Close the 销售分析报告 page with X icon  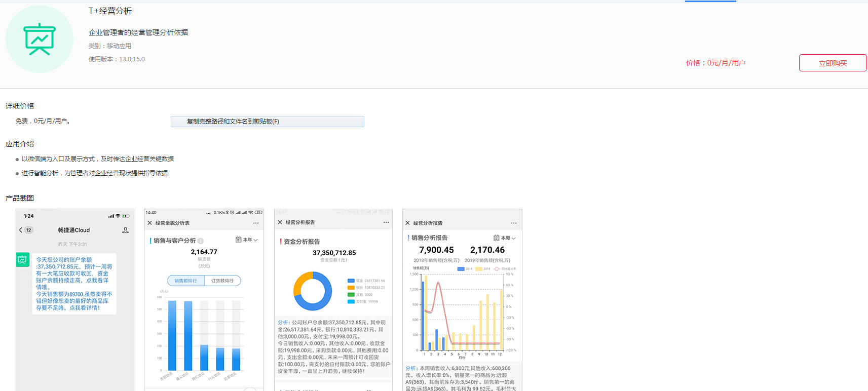407,223
